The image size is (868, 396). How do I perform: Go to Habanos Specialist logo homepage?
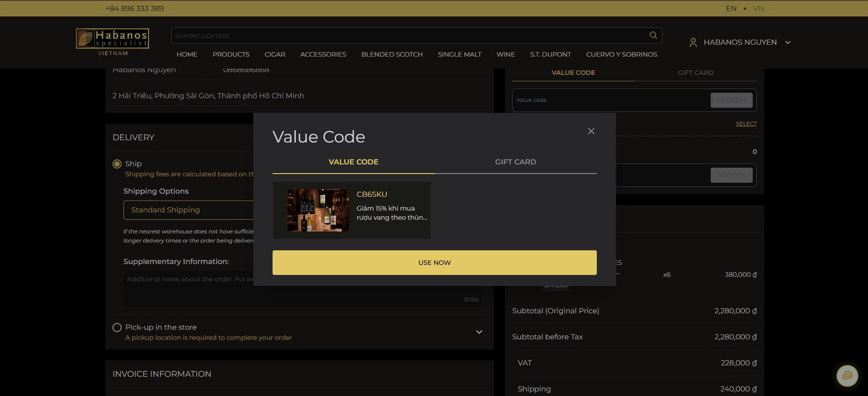tap(113, 42)
